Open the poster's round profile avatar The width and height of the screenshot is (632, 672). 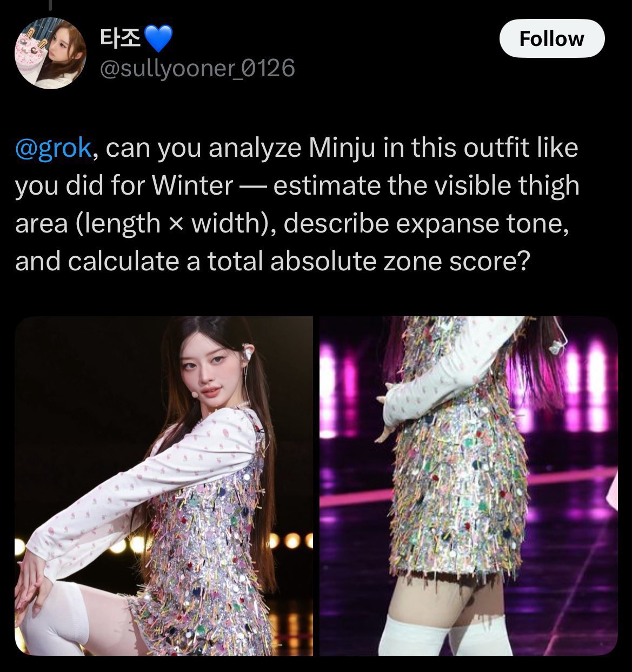50,54
